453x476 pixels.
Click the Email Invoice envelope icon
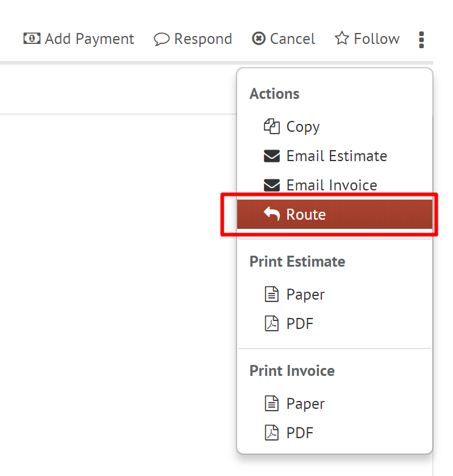coord(271,186)
